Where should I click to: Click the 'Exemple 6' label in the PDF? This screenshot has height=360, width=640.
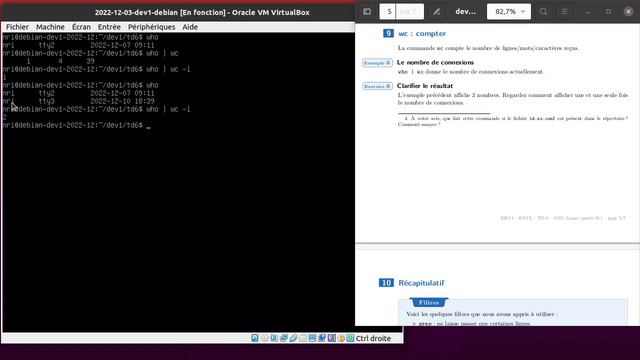[377, 63]
